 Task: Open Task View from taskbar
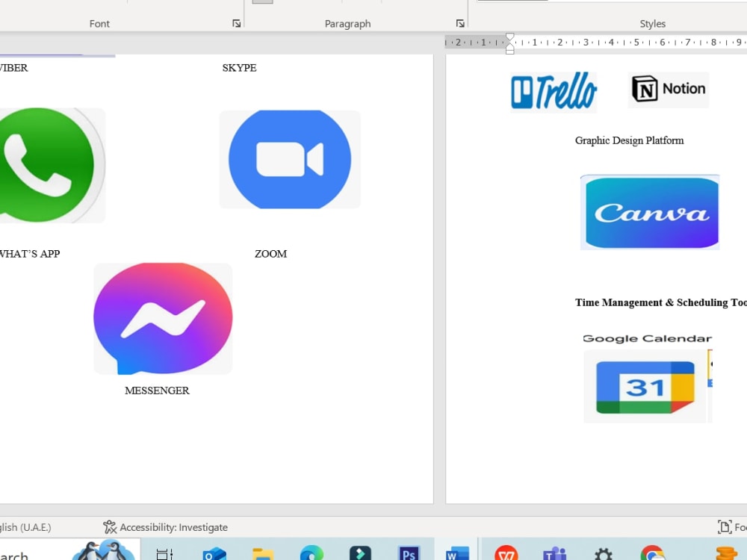[164, 554]
